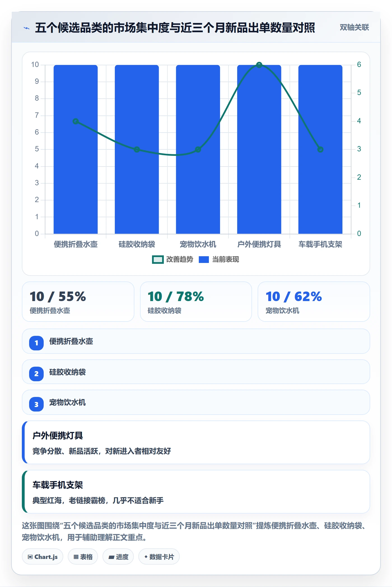This screenshot has width=392, height=587.
Task: Click number badge 1 in list
Action: (36, 343)
